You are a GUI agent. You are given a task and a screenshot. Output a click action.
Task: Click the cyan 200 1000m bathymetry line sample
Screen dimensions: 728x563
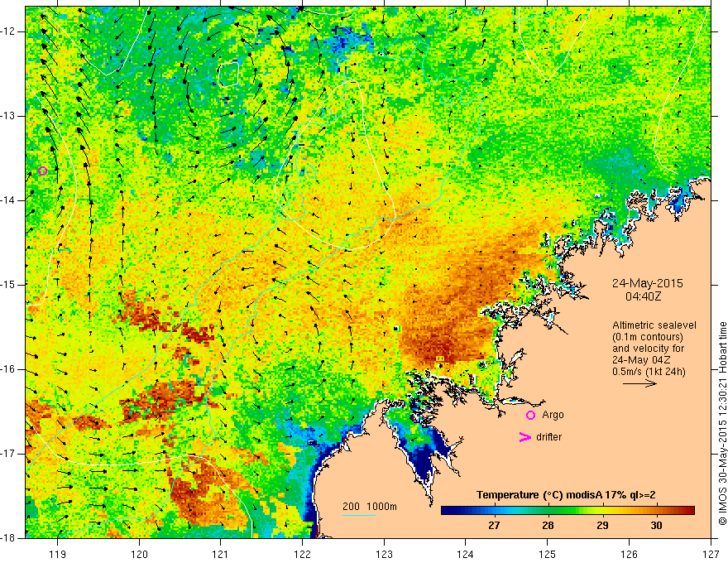pyautogui.click(x=359, y=515)
